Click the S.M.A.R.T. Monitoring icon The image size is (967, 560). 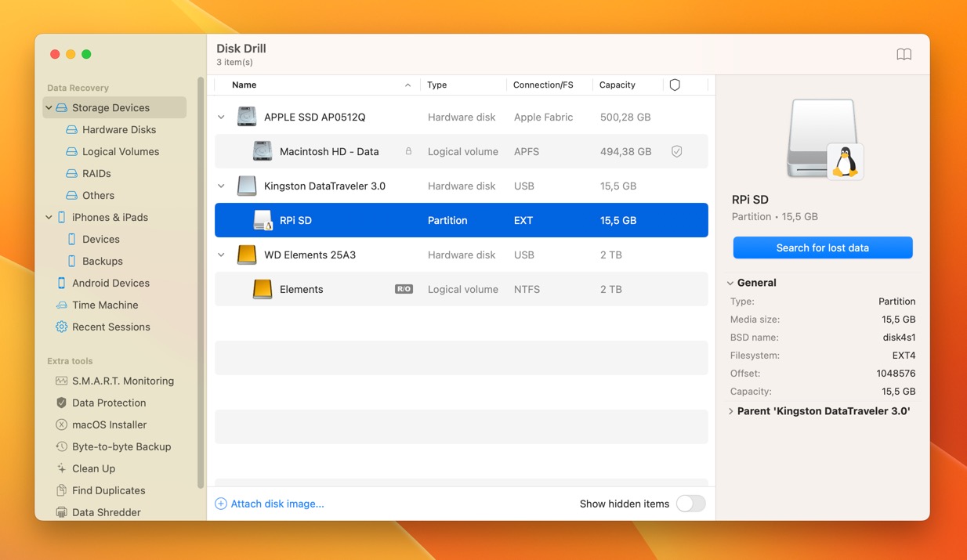point(61,381)
